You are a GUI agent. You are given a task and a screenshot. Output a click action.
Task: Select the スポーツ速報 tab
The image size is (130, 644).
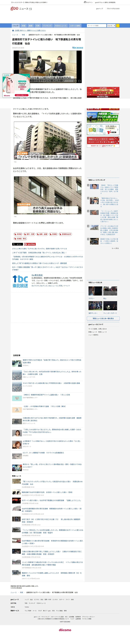click(75, 26)
